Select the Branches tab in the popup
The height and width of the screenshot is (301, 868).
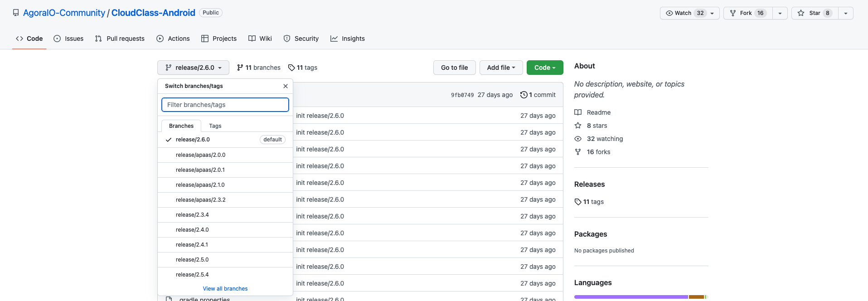pyautogui.click(x=181, y=126)
